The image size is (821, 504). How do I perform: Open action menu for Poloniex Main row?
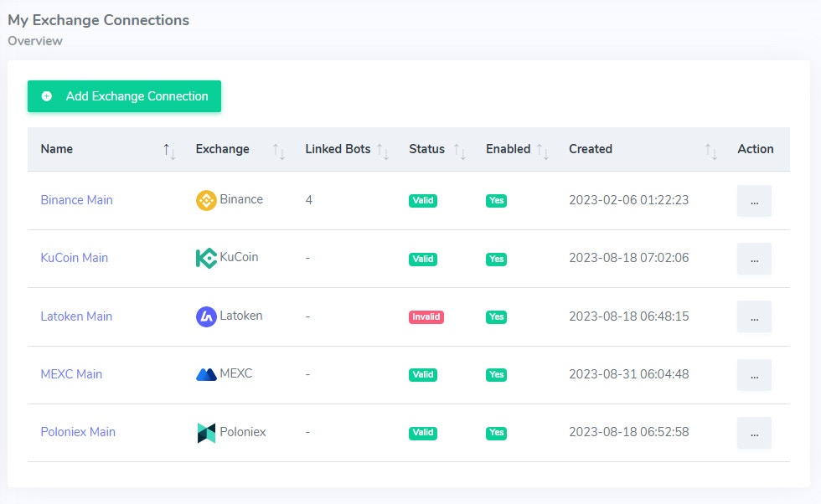754,433
